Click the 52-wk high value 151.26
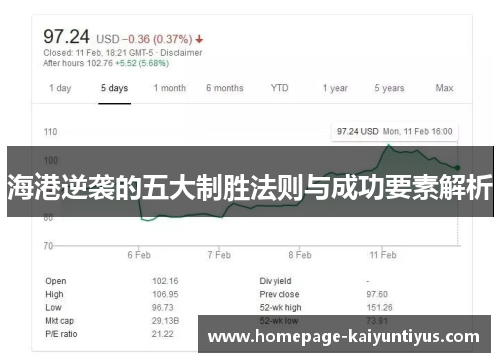Viewport: 500px width, 362px height. pos(379,307)
